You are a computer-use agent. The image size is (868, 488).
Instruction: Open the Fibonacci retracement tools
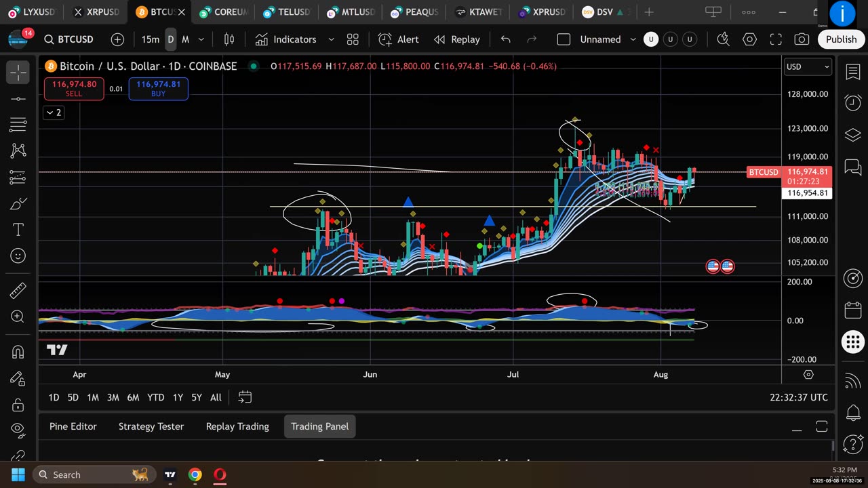[18, 125]
